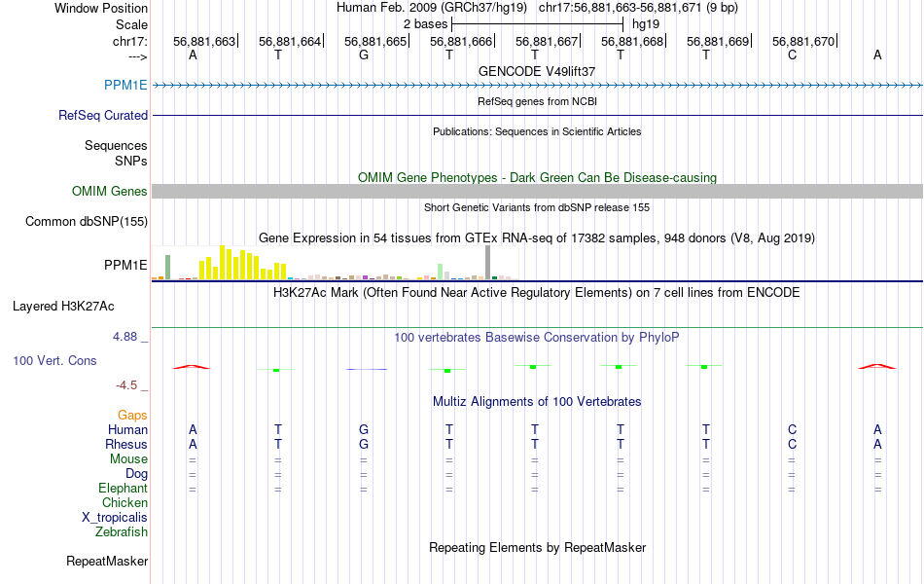Viewport: 924px width, 584px height.
Task: Click the Mouse species row label
Action: coord(129,459)
